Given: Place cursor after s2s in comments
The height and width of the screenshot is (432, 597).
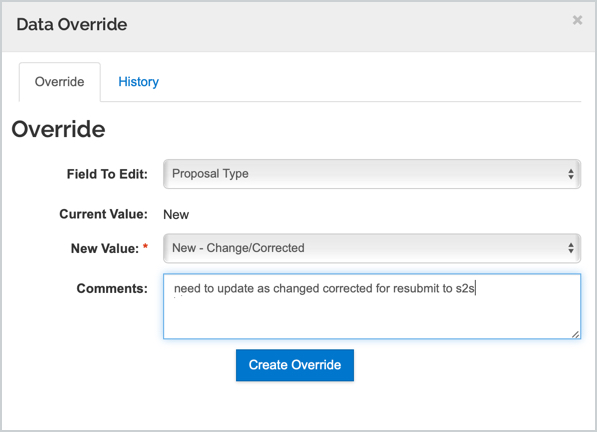Looking at the screenshot, I should [475, 289].
